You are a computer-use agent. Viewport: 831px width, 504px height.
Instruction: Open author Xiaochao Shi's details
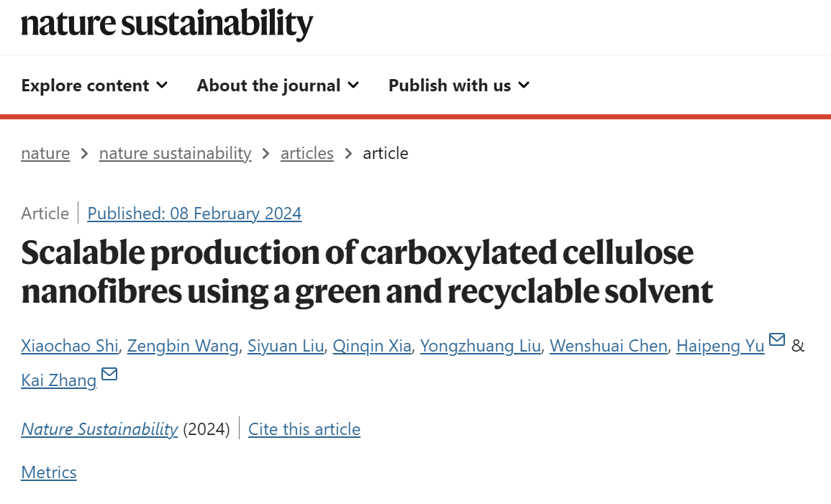70,346
